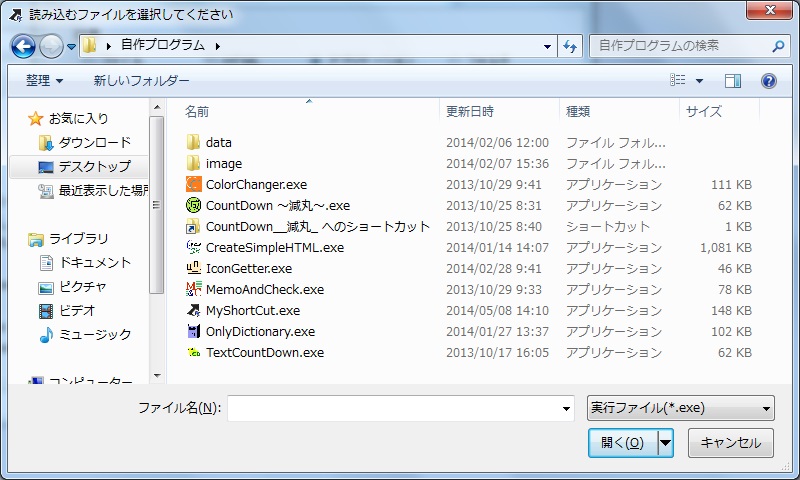The width and height of the screenshot is (800, 480).
Task: Sort by the 更新日時 column header
Action: [x=470, y=111]
